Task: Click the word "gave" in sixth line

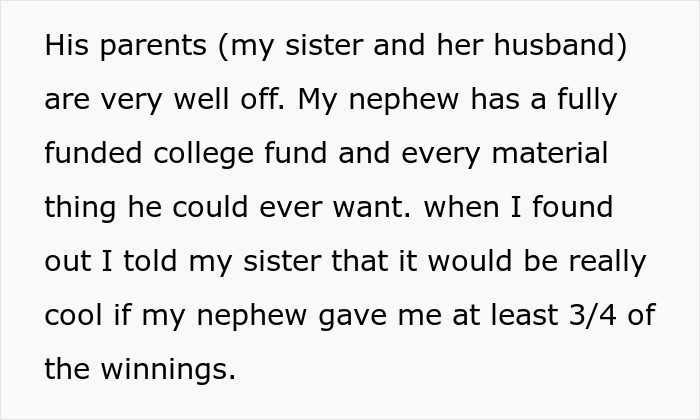Action: (x=352, y=317)
